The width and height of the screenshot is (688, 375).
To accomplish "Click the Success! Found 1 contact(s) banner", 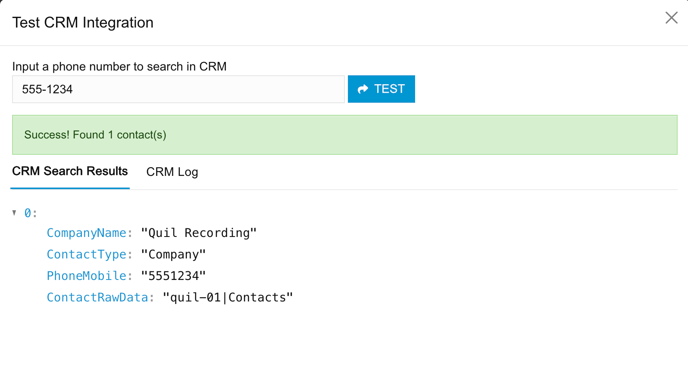I will (x=345, y=135).
